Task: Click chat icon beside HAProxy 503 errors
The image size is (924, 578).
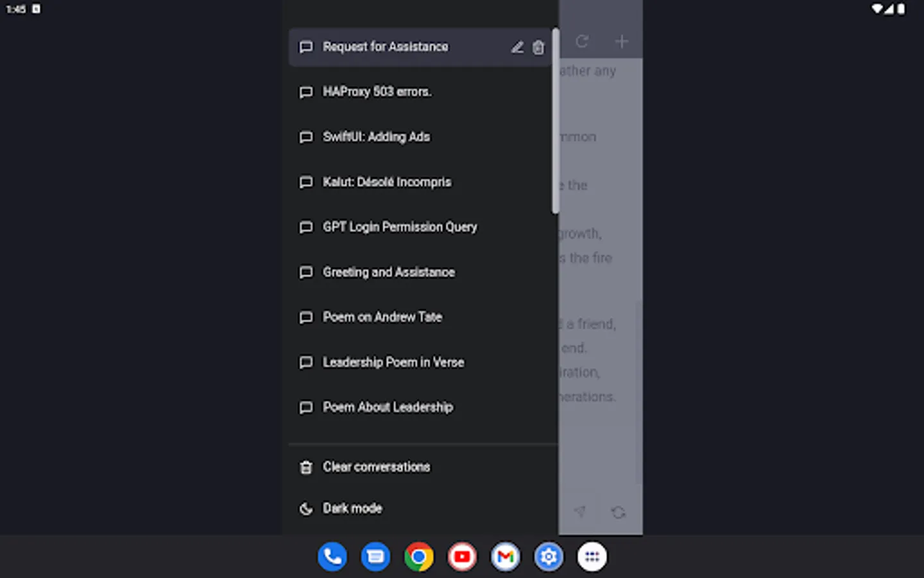Action: click(x=306, y=92)
